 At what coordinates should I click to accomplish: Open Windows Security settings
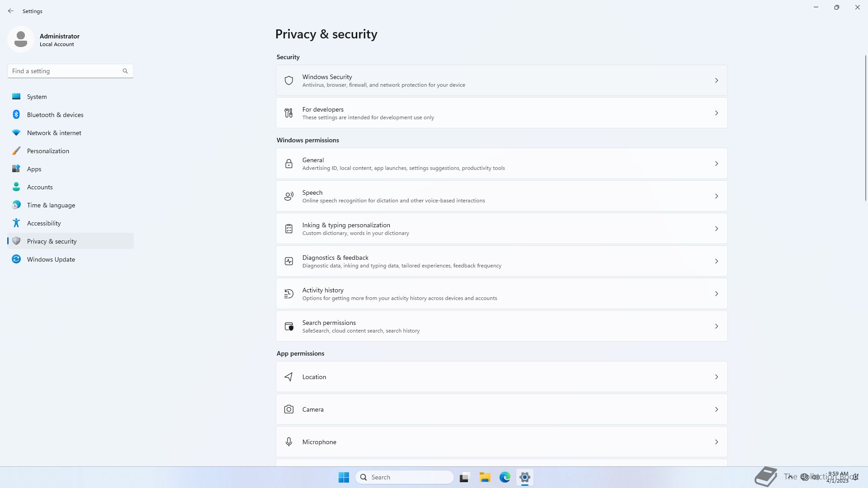click(502, 80)
